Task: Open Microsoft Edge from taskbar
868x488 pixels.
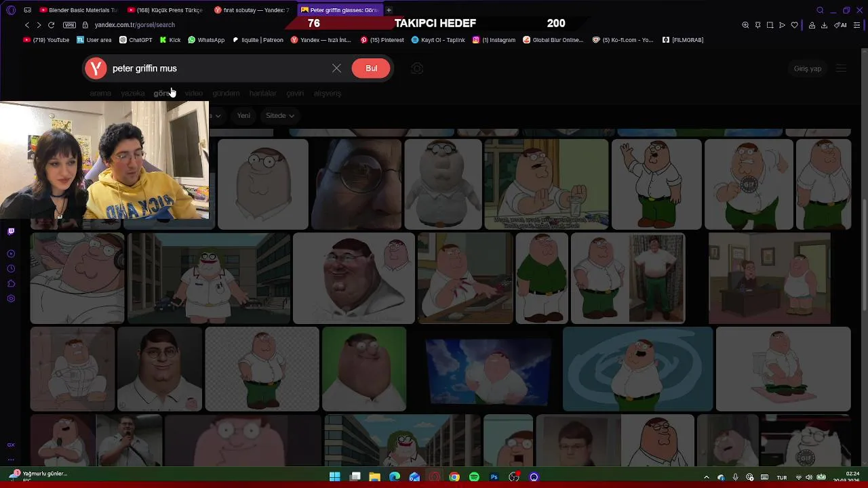Action: point(395,477)
